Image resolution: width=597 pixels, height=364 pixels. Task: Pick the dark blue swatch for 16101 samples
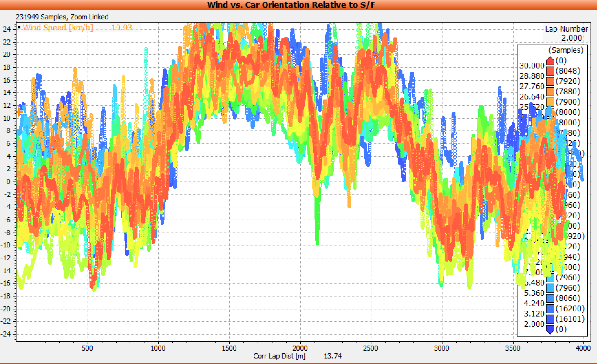[x=550, y=319]
